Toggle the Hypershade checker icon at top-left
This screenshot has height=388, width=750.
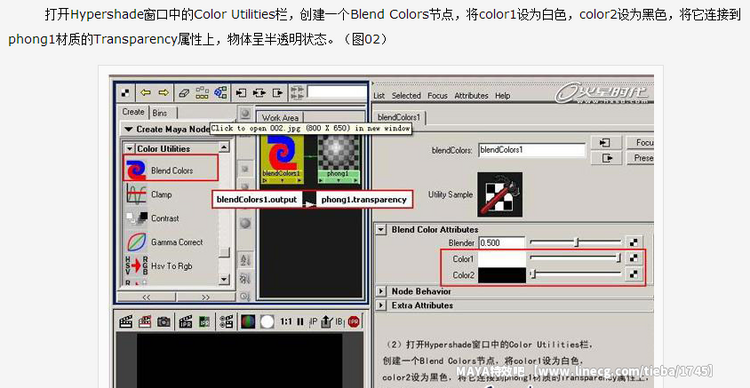(125, 92)
